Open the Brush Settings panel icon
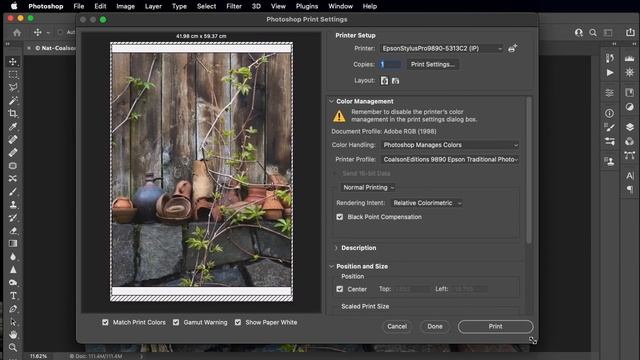 pos(609,127)
